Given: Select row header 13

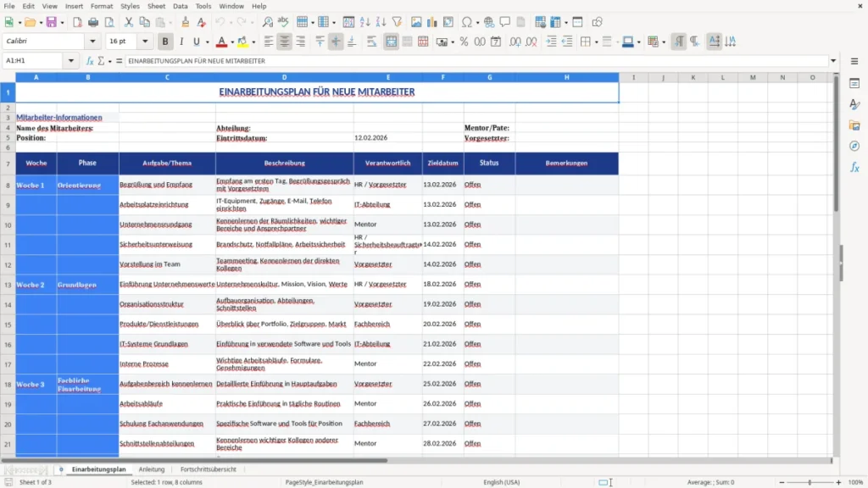Looking at the screenshot, I should 8,285.
